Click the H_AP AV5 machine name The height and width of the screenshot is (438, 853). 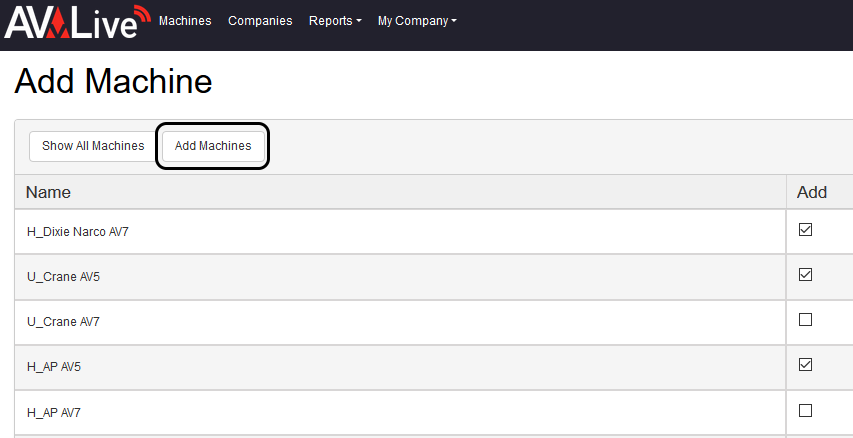[54, 367]
